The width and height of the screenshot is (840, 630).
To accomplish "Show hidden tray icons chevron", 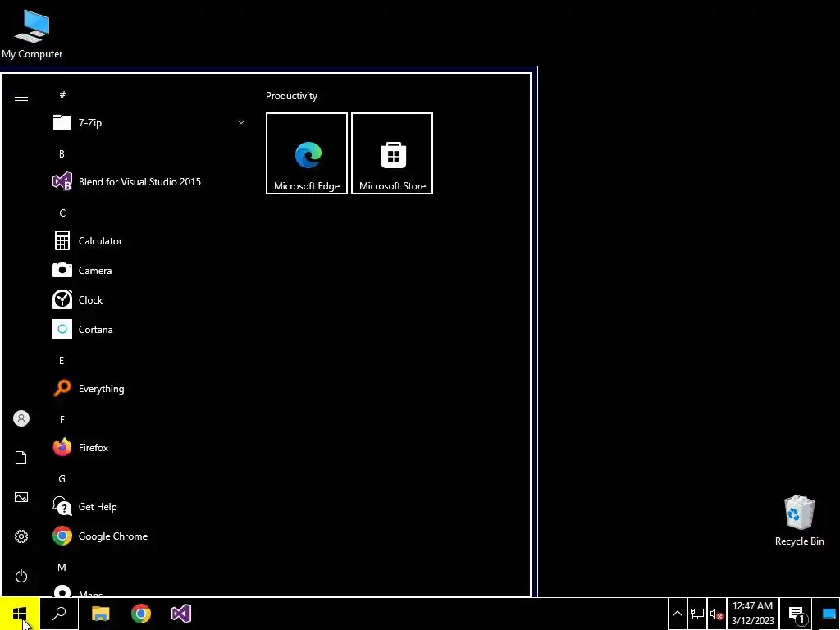I will [x=677, y=614].
